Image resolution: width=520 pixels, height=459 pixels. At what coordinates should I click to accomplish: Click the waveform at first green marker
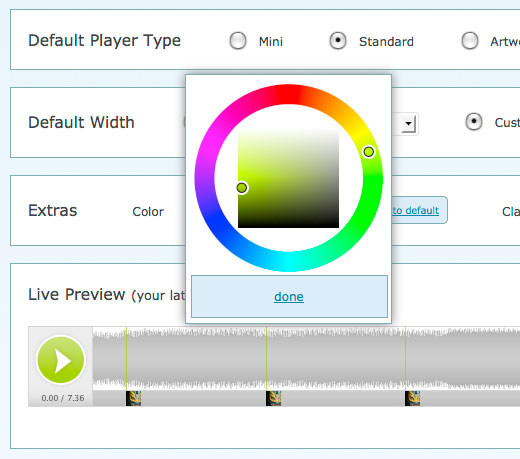click(x=126, y=358)
